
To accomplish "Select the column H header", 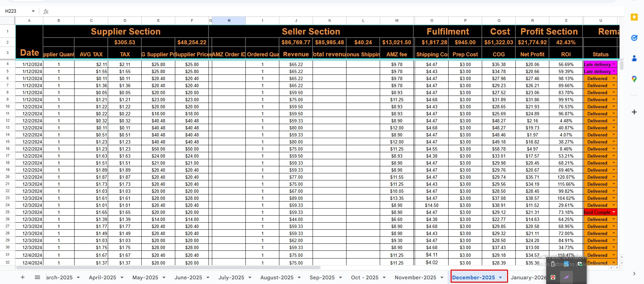I will click(229, 21).
